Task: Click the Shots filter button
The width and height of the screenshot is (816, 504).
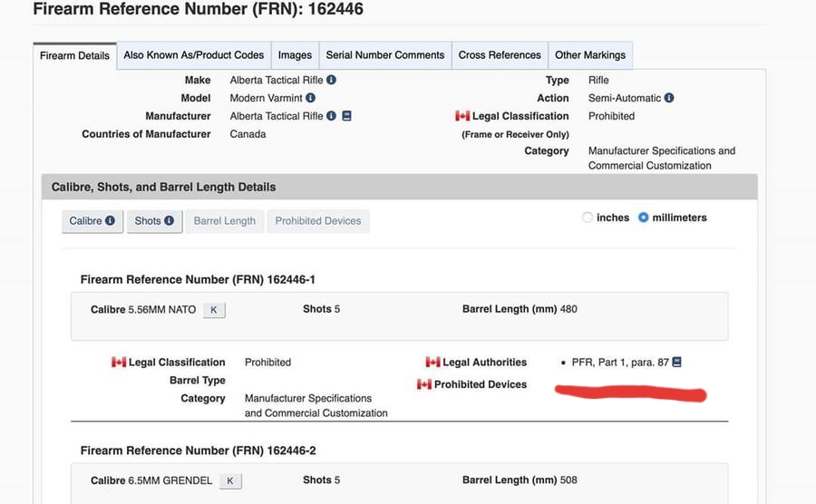Action: coord(154,221)
